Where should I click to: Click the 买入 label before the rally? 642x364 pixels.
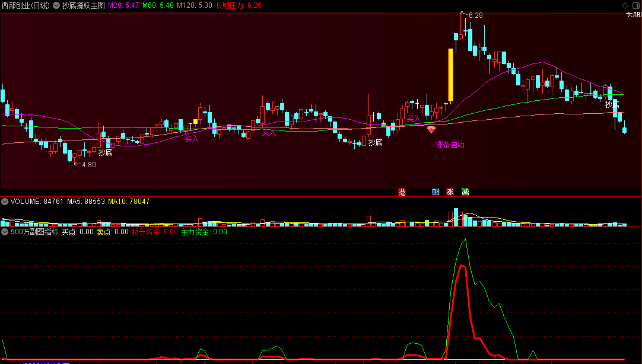tap(414, 119)
